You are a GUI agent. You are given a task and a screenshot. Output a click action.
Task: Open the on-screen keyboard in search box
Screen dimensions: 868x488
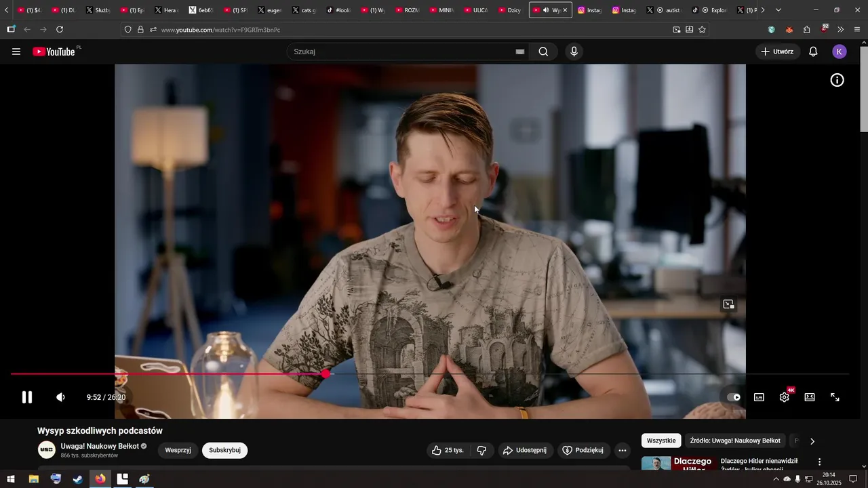520,52
